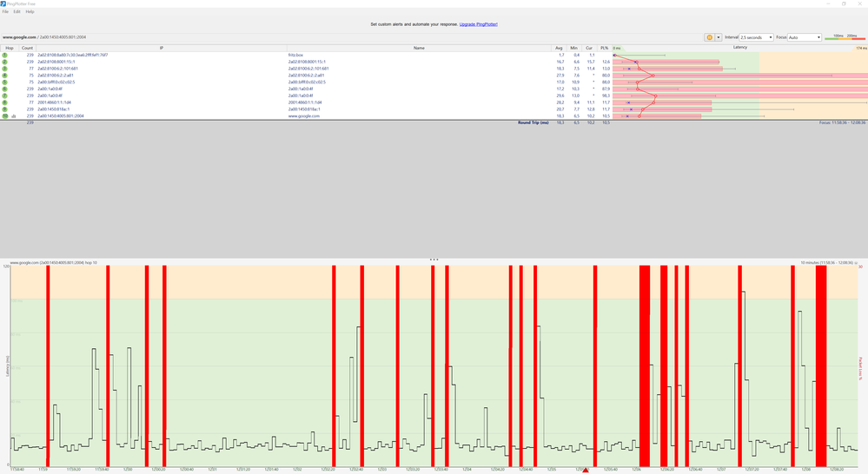
Task: Click the PingPlotter app icon in title bar
Action: click(3, 3)
